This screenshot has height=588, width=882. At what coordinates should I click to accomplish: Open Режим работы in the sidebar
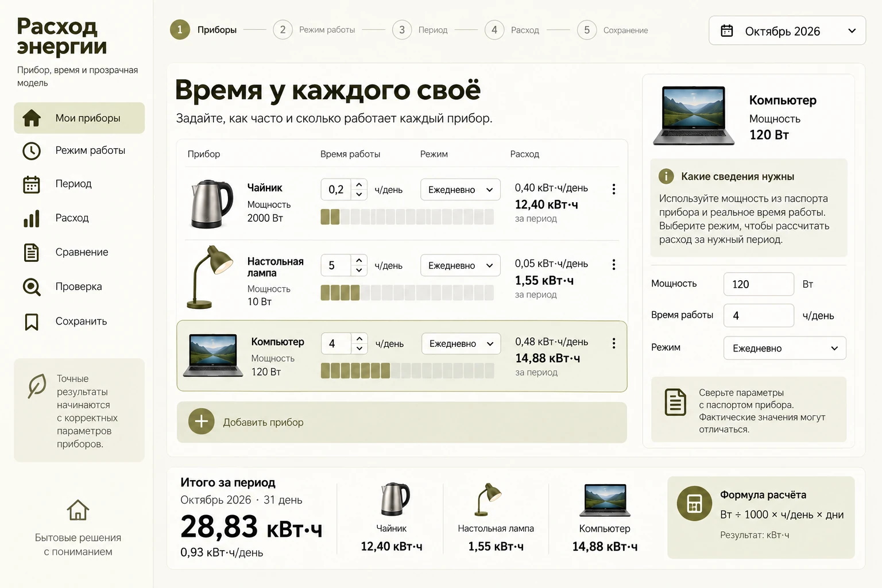(x=79, y=150)
